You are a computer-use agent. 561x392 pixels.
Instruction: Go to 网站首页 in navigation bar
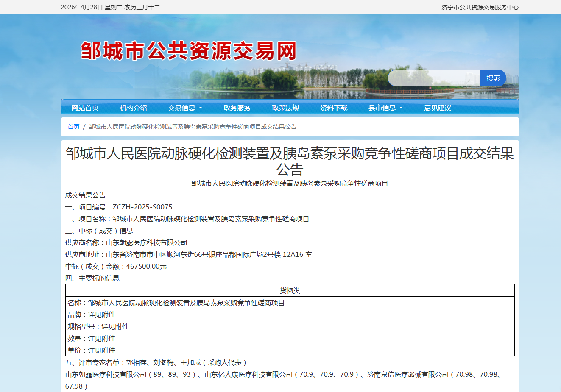(85, 108)
